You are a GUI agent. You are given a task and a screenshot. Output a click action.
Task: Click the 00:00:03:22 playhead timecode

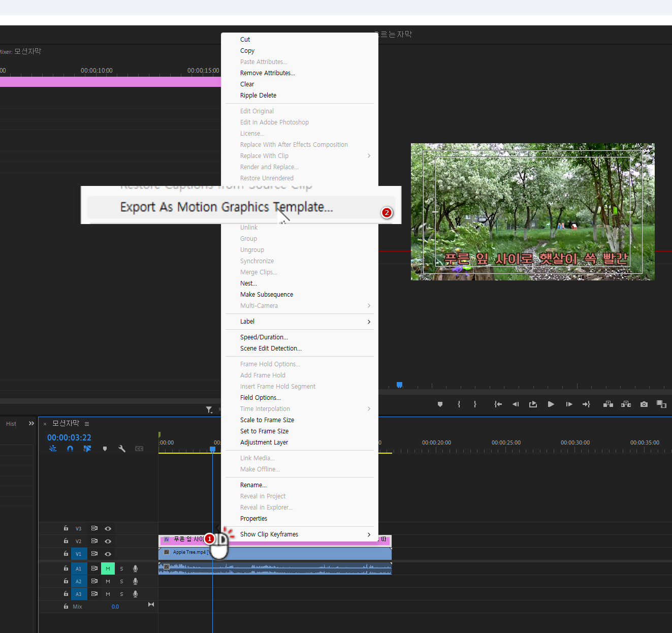pyautogui.click(x=69, y=437)
